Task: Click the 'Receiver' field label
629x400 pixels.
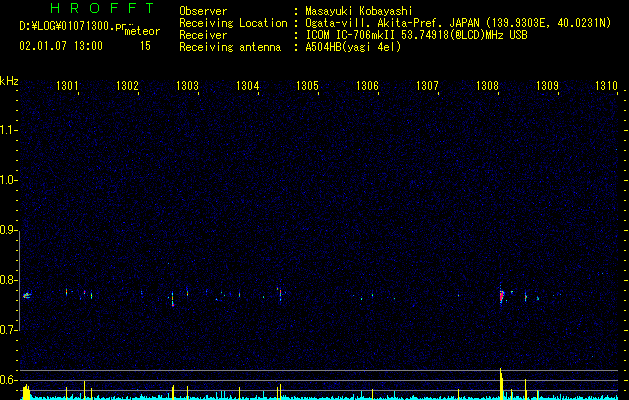Action: (203, 35)
